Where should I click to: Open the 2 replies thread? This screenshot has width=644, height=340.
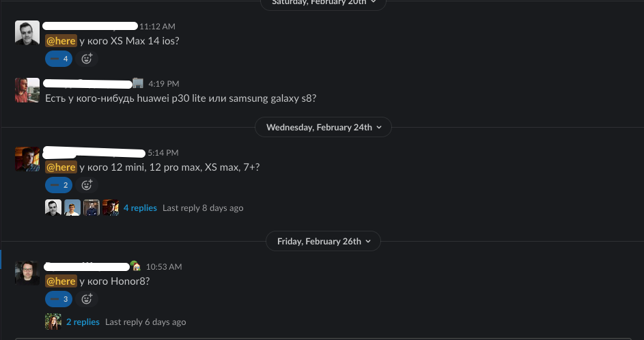(x=83, y=322)
